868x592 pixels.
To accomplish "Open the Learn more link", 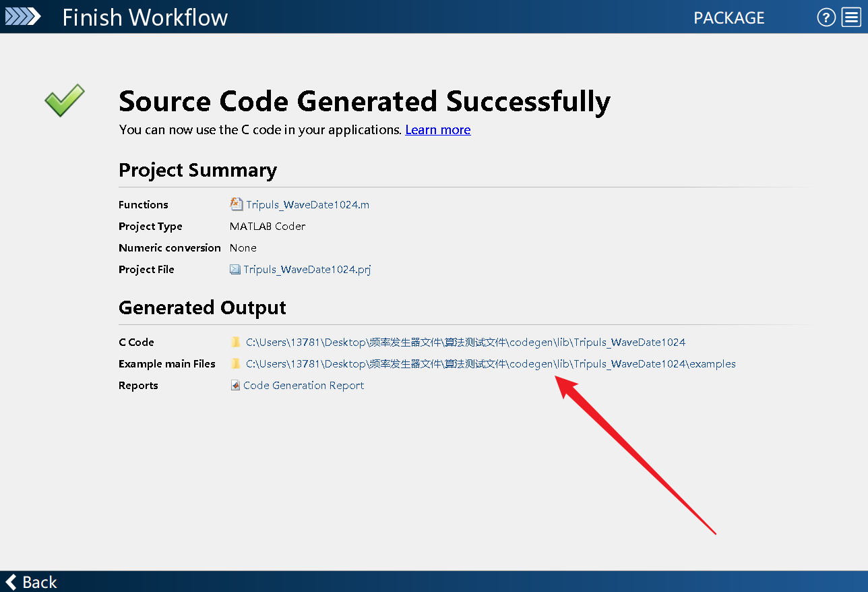I will [438, 129].
